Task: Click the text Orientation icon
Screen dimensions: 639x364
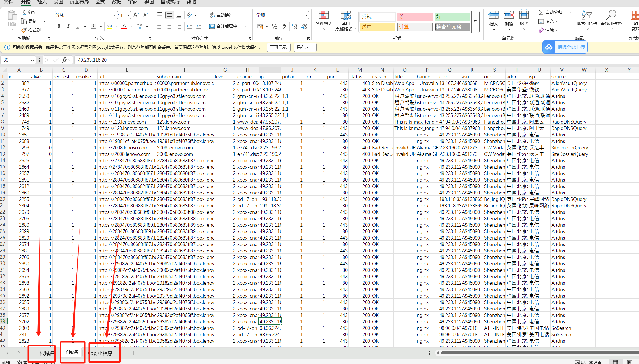Action: [x=190, y=15]
